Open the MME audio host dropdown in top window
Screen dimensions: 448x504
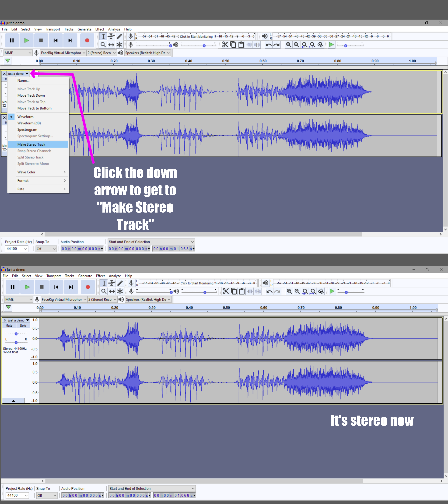18,53
